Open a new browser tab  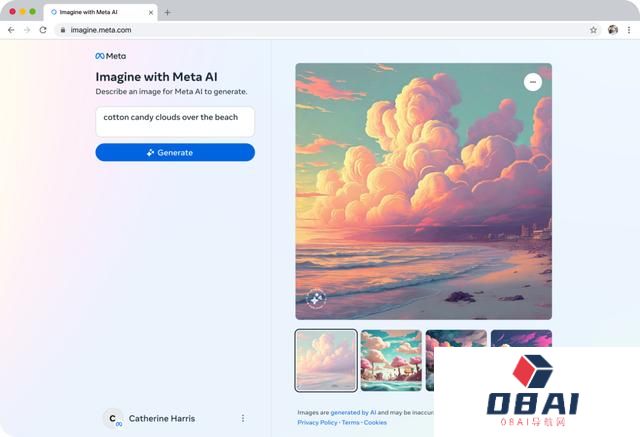tap(167, 12)
